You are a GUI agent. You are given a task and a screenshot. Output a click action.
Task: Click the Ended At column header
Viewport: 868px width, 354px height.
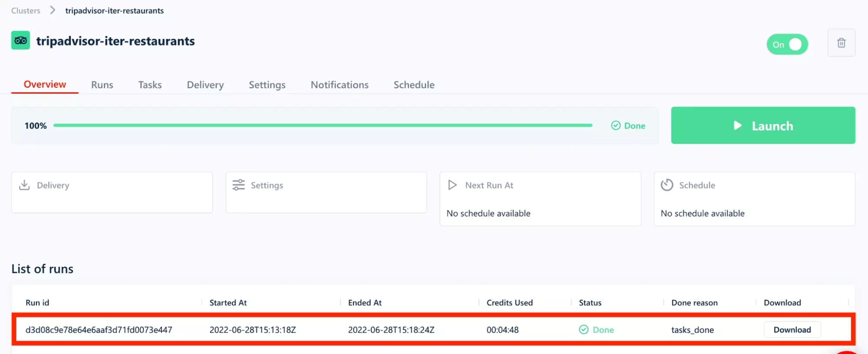tap(365, 303)
